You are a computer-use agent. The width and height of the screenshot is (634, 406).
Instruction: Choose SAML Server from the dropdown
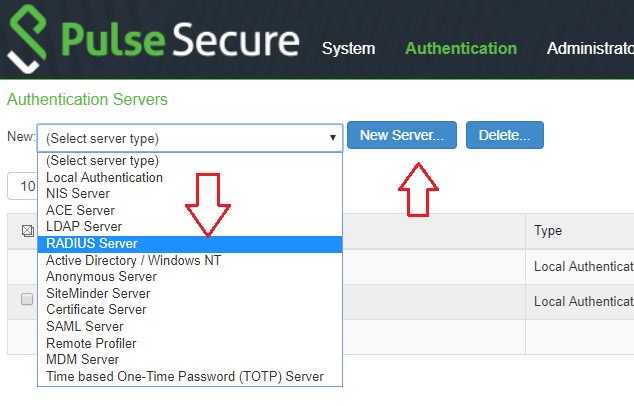[85, 327]
